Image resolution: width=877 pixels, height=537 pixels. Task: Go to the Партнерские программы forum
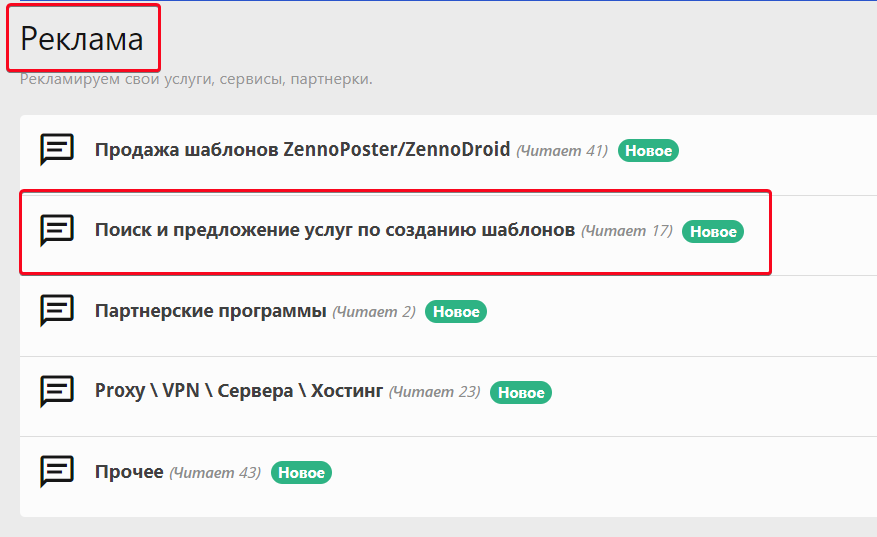tap(210, 311)
